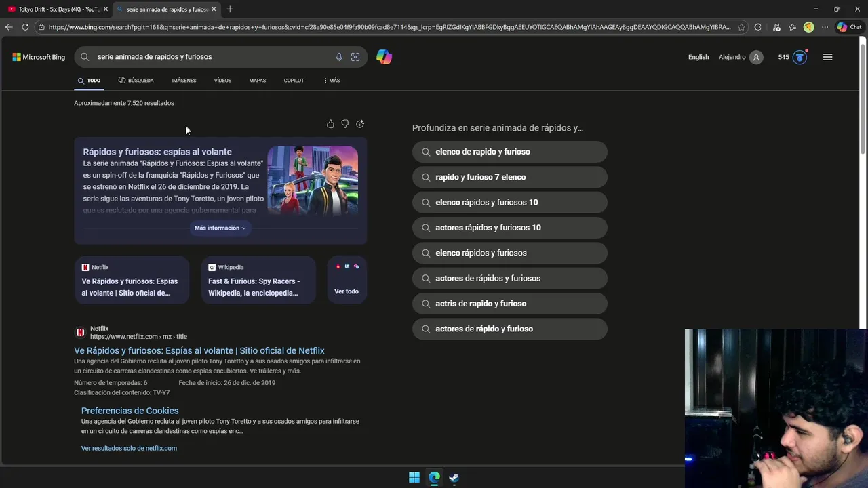This screenshot has width=868, height=488.
Task: Select the VÍDEOS tab
Action: [x=222, y=81]
